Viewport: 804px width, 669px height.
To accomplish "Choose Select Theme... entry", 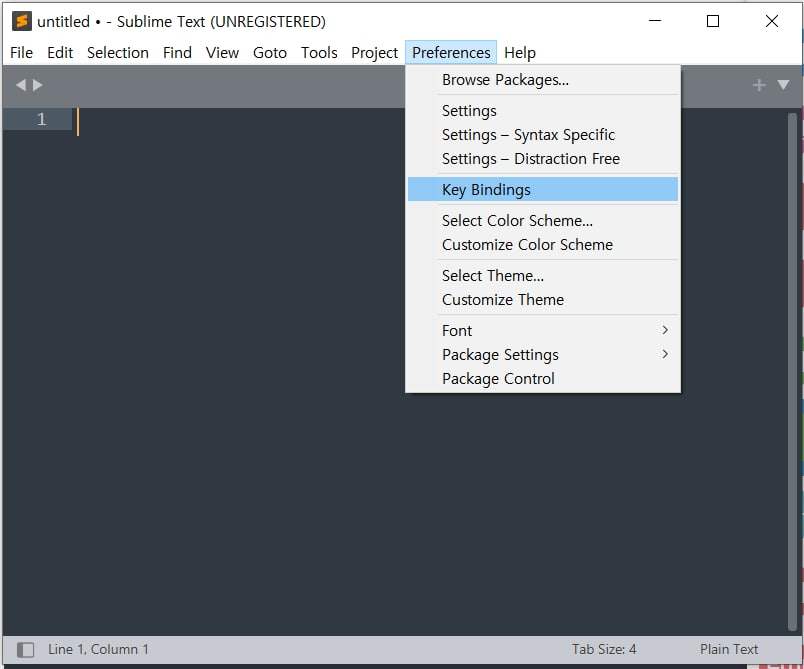I will [x=543, y=276].
